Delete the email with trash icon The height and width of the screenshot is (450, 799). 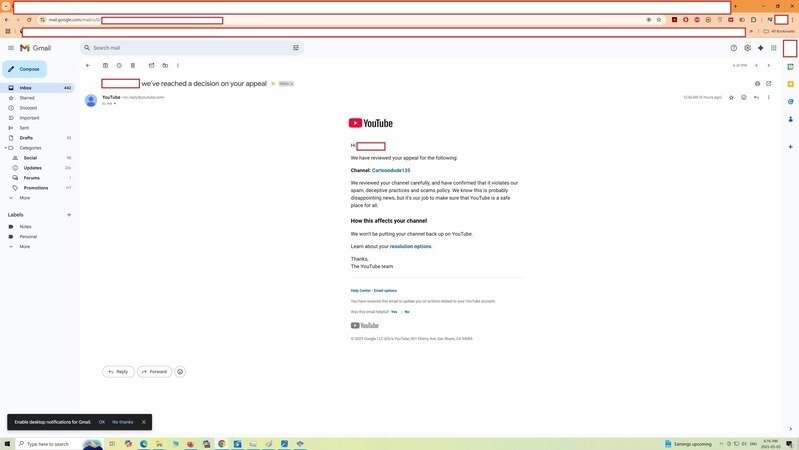[x=133, y=65]
